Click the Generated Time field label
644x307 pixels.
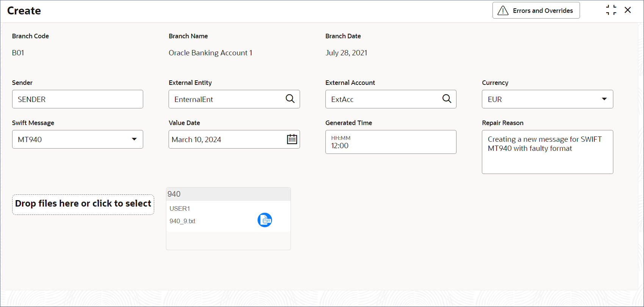(349, 123)
